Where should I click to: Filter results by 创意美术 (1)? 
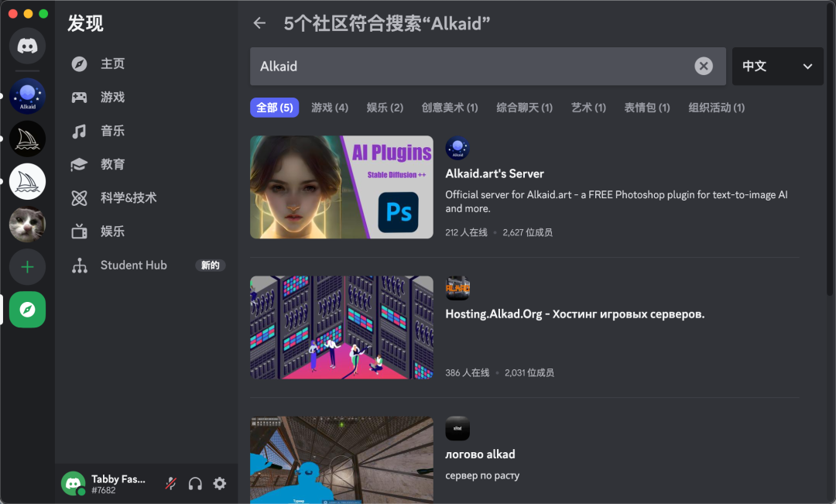(x=450, y=108)
